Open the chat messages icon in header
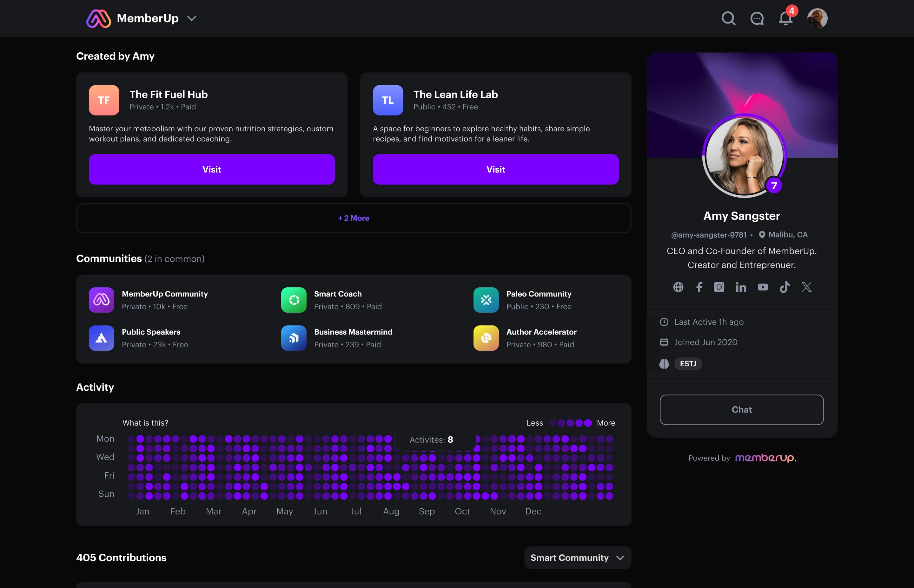Screen dimensions: 914x588 point(757,18)
